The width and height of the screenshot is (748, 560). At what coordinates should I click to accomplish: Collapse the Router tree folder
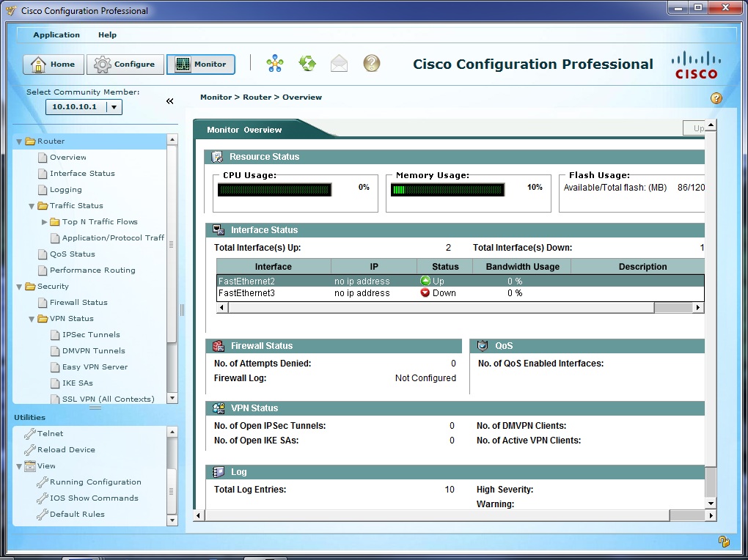pyautogui.click(x=19, y=141)
